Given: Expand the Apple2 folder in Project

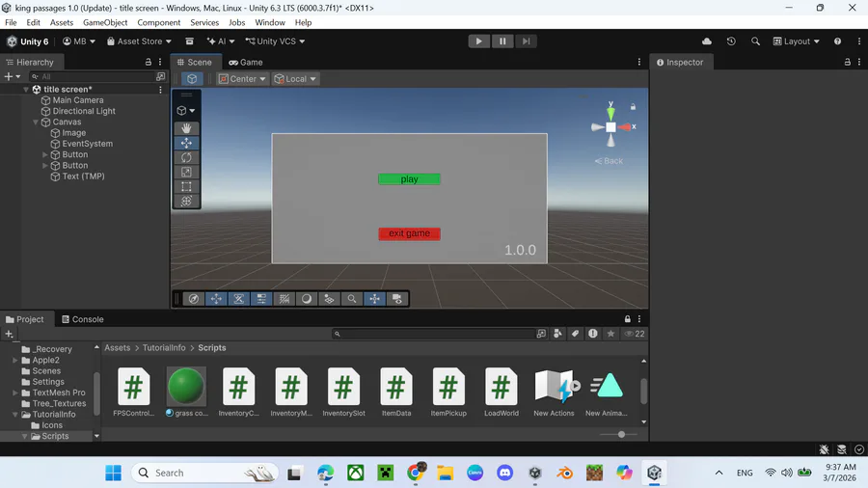Looking at the screenshot, I should click(x=15, y=360).
